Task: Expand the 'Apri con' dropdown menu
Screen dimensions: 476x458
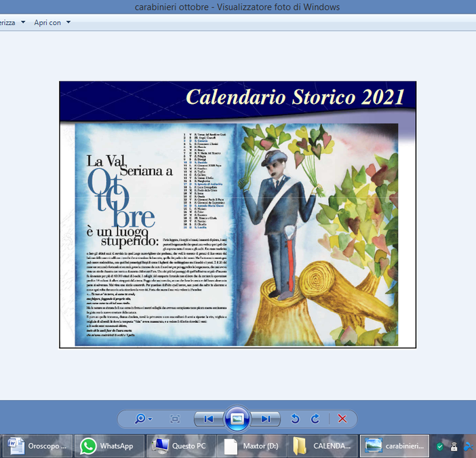Action: (x=52, y=22)
